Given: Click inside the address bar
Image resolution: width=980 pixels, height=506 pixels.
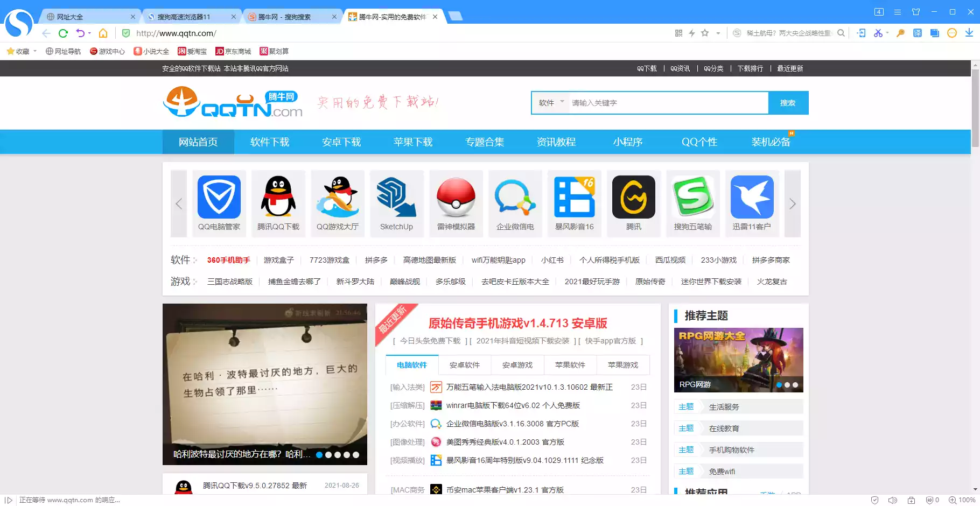Looking at the screenshot, I should click(x=269, y=33).
